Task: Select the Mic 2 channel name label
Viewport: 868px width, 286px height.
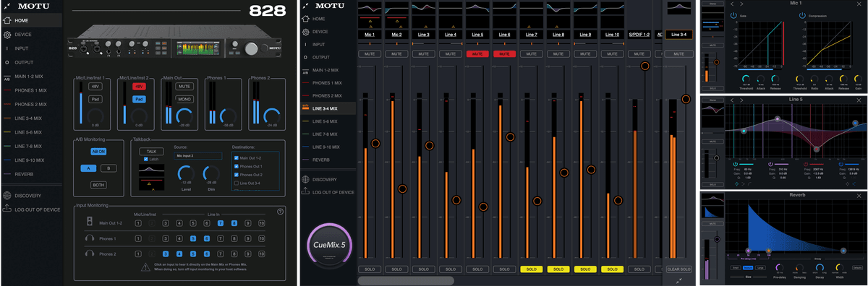Action: click(396, 35)
